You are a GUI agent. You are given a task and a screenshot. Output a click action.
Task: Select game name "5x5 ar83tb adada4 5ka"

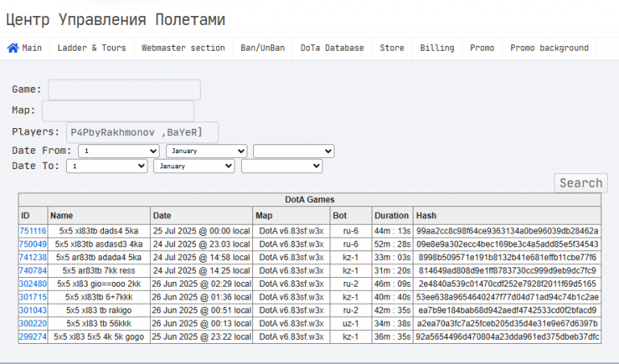[98, 258]
